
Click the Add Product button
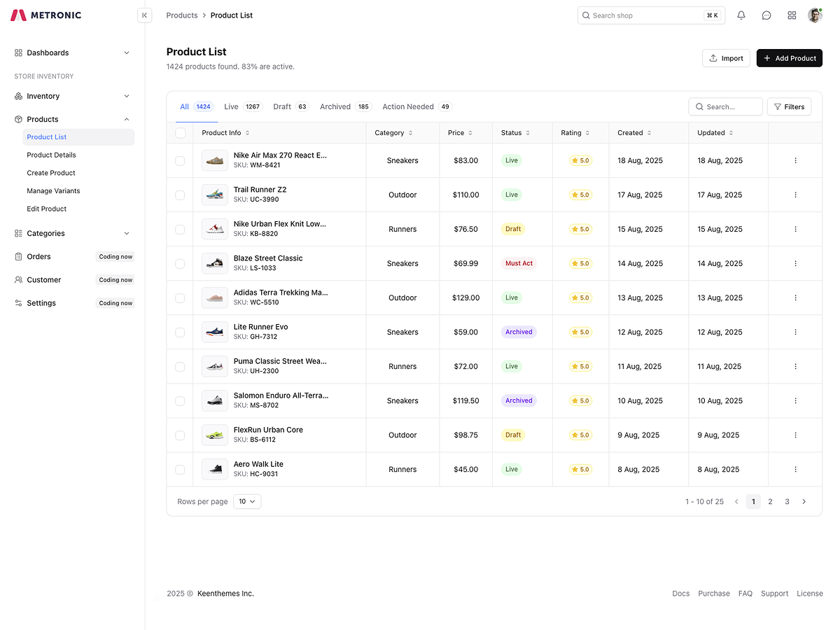pyautogui.click(x=789, y=58)
